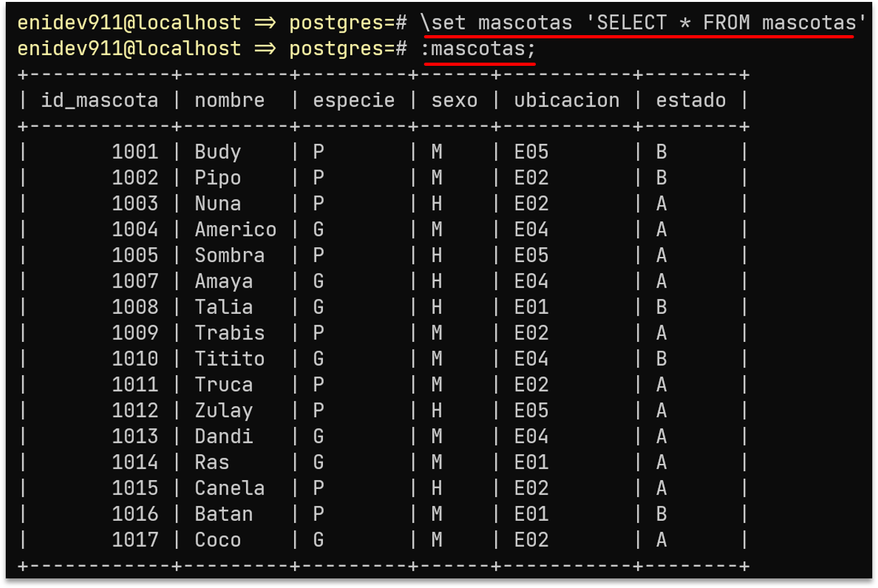This screenshot has width=878, height=588.
Task: Click id value 1004
Action: [x=135, y=229]
